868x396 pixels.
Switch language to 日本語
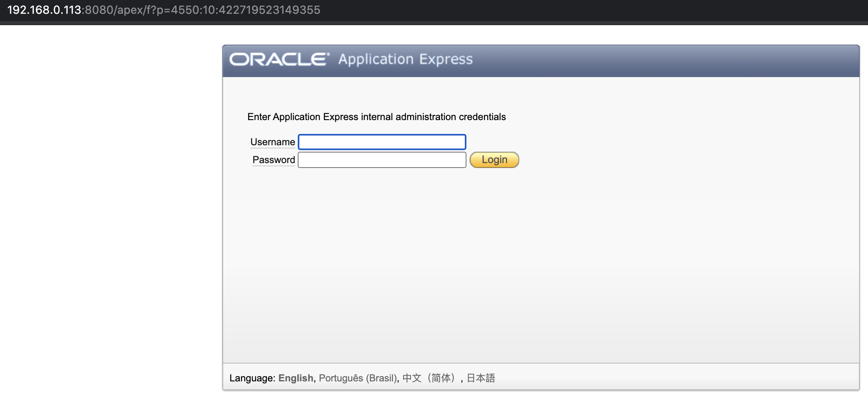(x=481, y=378)
